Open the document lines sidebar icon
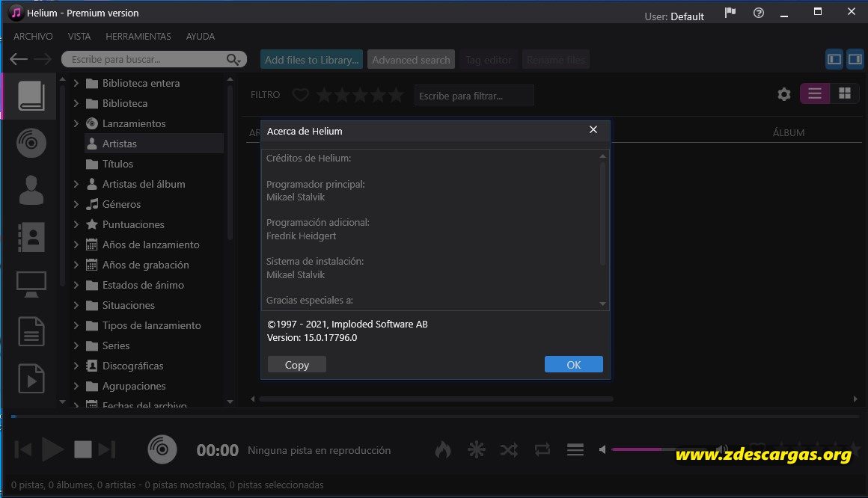This screenshot has height=498, width=868. (31, 331)
